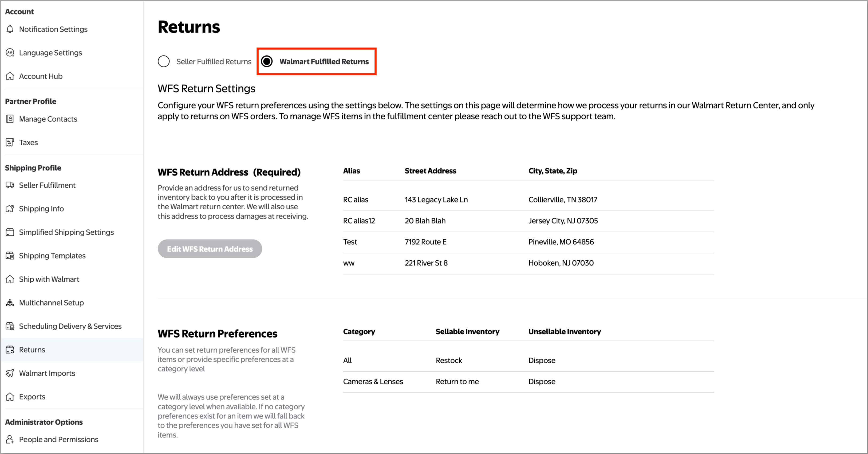Click 'Return to me' sellable inventory value
This screenshot has height=454, width=868.
(x=457, y=382)
